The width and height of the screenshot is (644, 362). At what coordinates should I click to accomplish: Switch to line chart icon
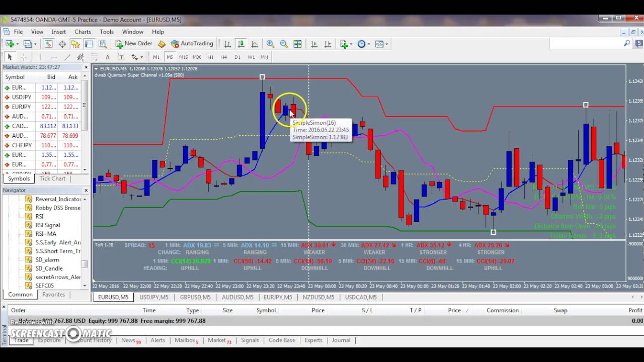pos(255,44)
